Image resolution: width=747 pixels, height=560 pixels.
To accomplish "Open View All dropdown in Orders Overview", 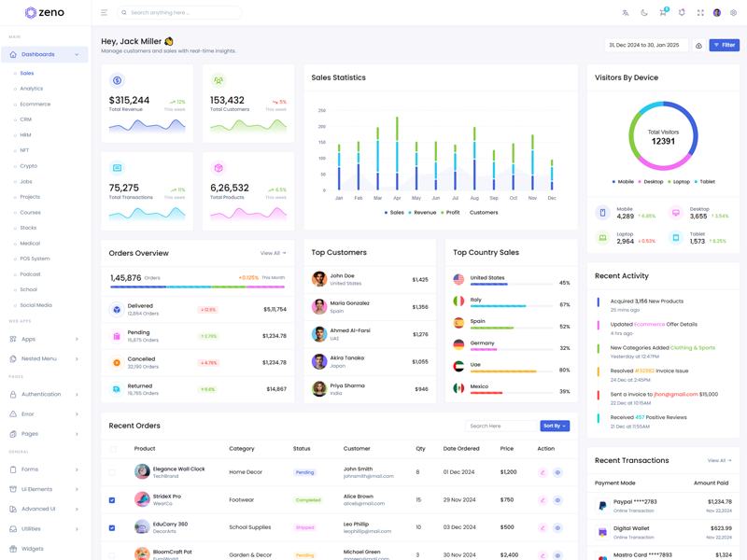I will click(273, 253).
